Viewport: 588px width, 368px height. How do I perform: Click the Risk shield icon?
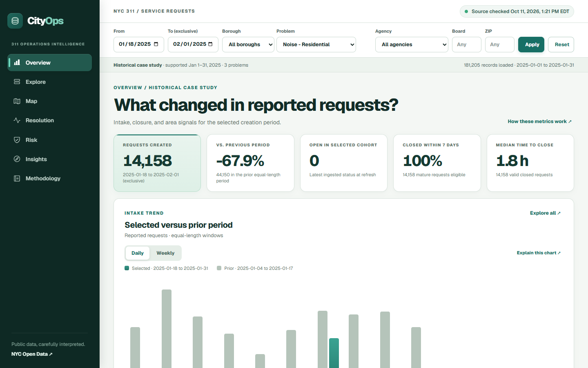coord(17,140)
